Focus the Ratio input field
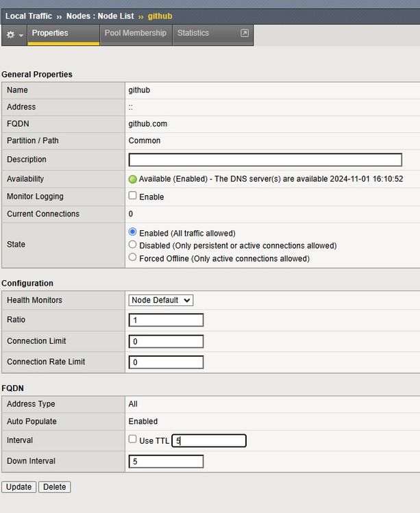The width and height of the screenshot is (420, 513). (166, 321)
